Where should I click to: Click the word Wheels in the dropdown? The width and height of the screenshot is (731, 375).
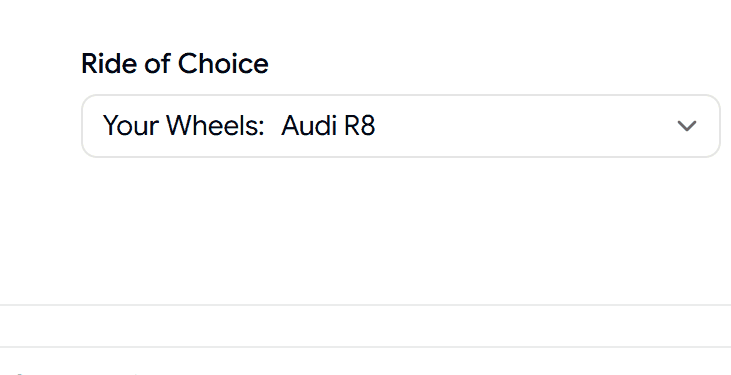coord(215,125)
